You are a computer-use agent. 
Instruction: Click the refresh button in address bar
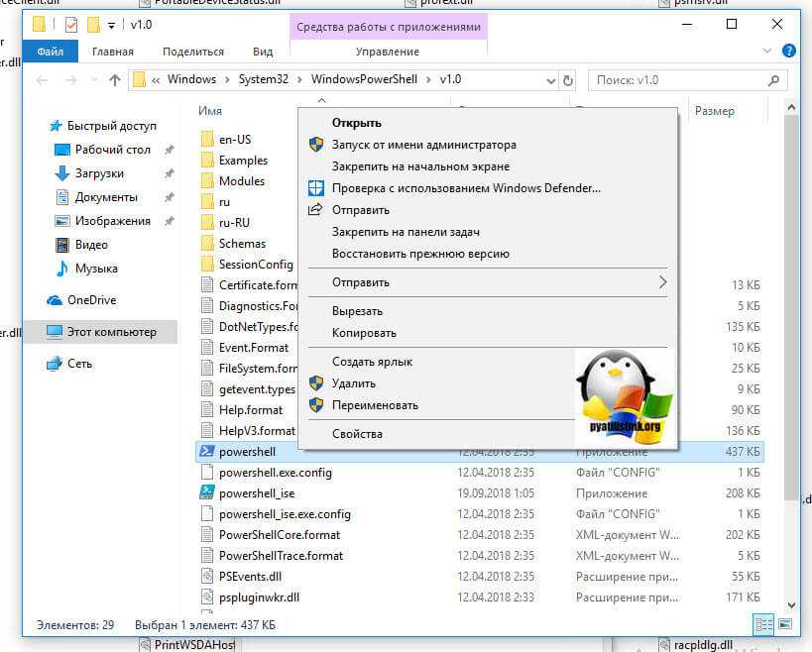tap(568, 80)
